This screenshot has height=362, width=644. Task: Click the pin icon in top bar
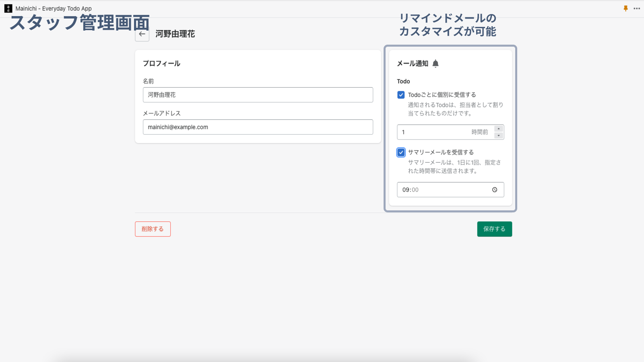point(625,8)
